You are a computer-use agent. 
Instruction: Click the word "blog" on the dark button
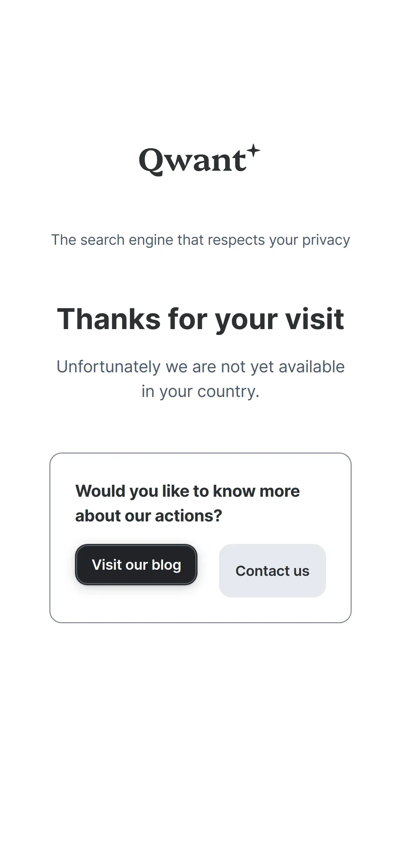[x=166, y=565]
